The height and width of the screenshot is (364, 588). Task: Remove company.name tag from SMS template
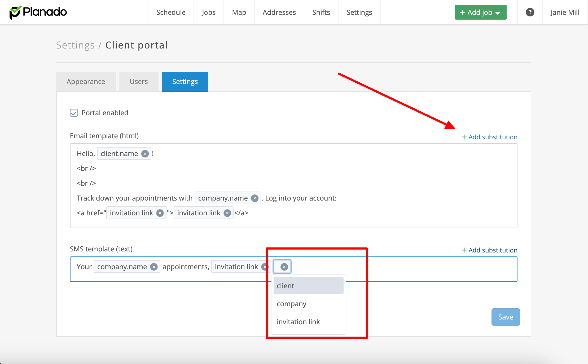coord(154,267)
